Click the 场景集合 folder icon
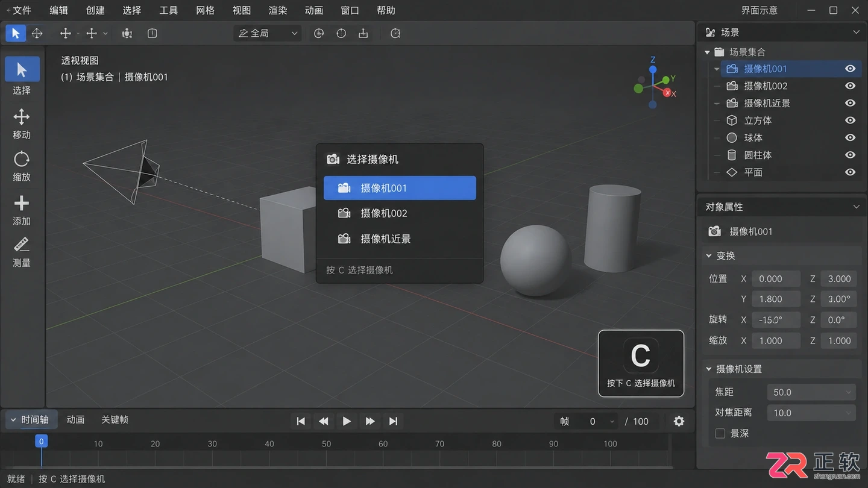 point(720,52)
